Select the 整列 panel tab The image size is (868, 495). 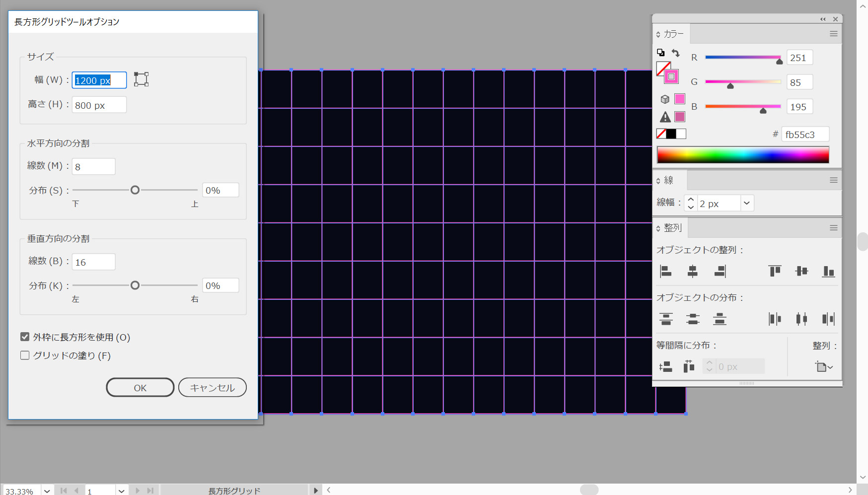click(x=672, y=228)
